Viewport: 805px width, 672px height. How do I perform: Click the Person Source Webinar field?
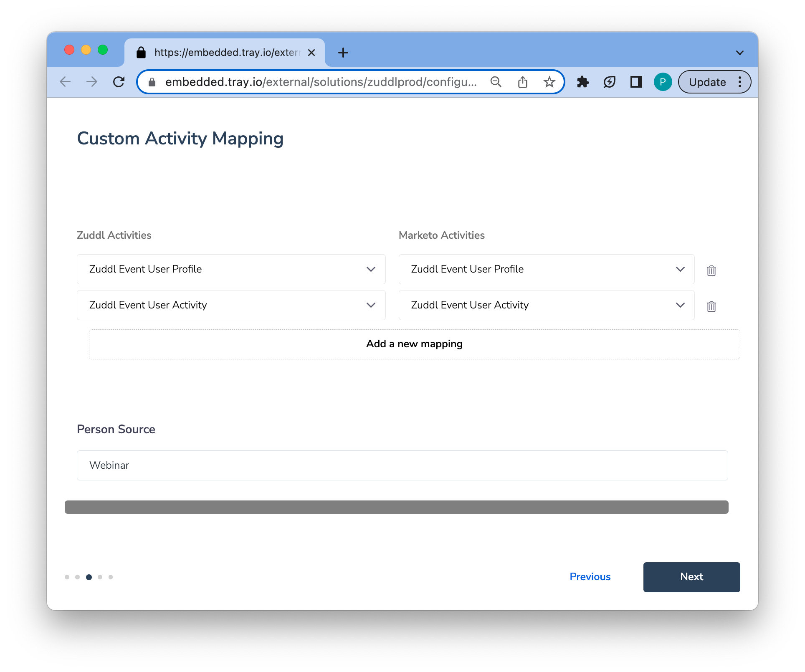[x=402, y=465]
